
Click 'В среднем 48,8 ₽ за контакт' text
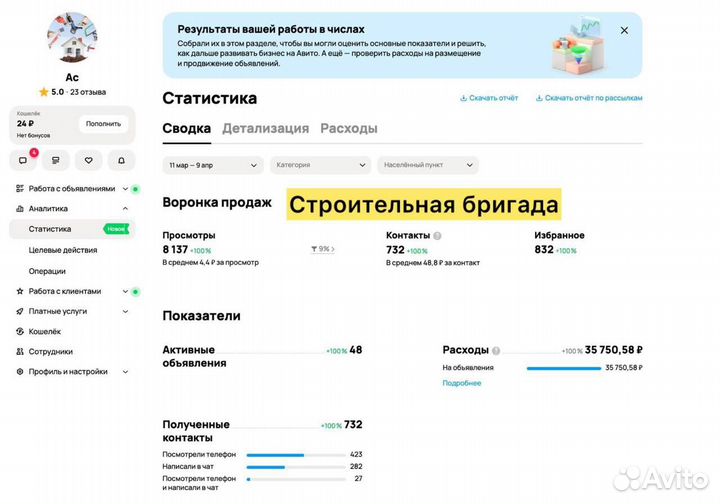click(x=433, y=263)
